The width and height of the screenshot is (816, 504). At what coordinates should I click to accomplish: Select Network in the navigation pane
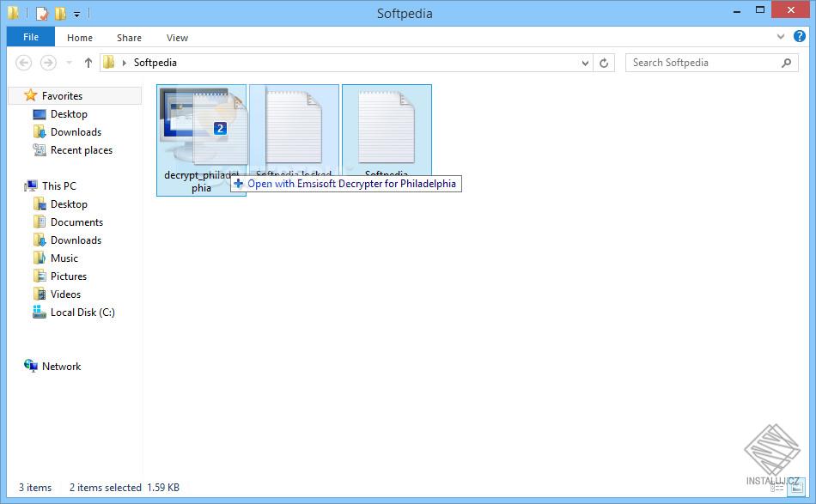(x=61, y=366)
